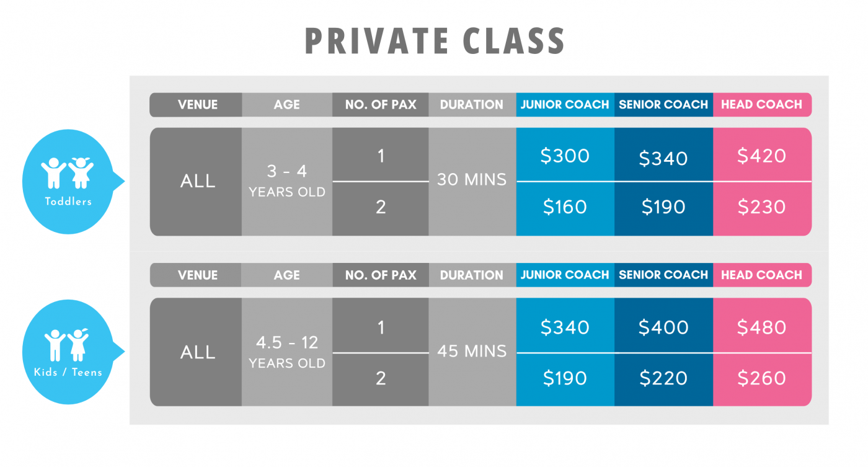Select the $300 Junior Coach toddler price
868x467 pixels.
pos(565,155)
